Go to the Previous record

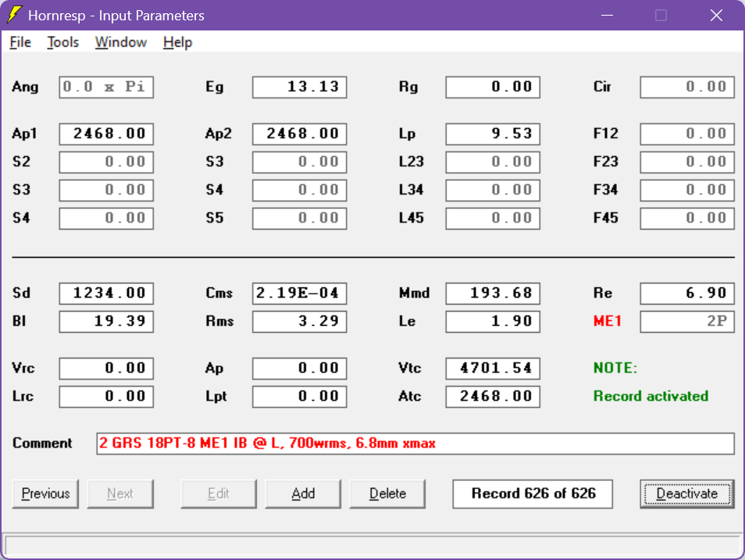click(x=45, y=494)
